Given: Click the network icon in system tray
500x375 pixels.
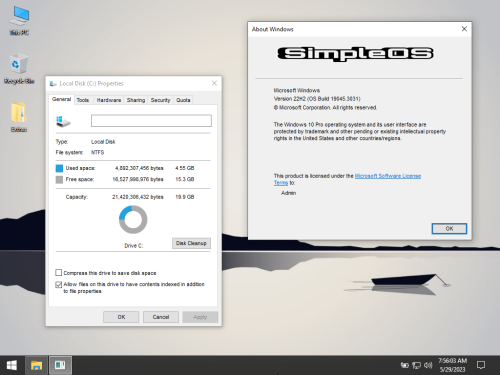Looking at the screenshot, I should pos(416,365).
